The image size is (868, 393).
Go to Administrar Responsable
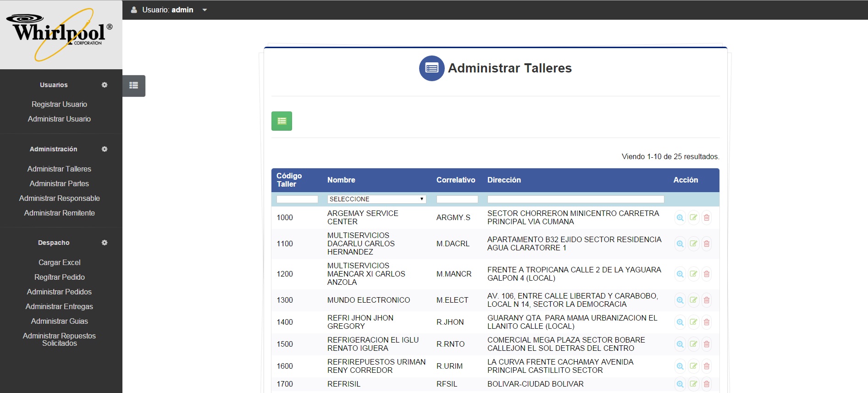click(x=59, y=198)
